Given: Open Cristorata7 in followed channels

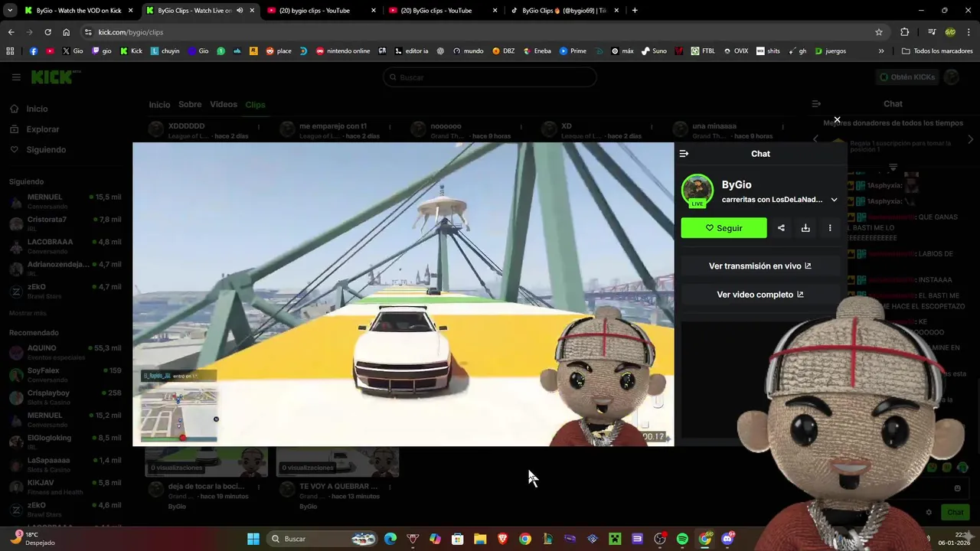Looking at the screenshot, I should [x=65, y=224].
